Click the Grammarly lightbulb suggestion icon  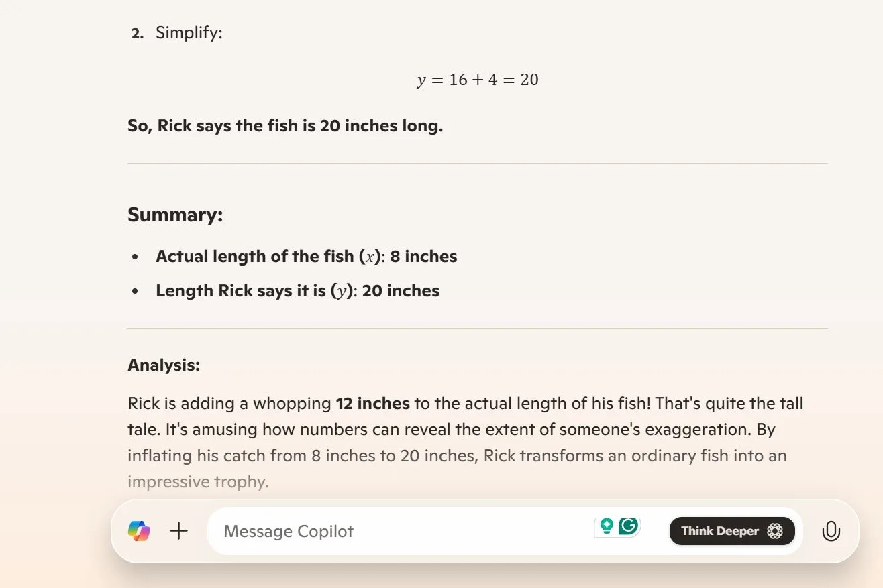click(x=607, y=526)
